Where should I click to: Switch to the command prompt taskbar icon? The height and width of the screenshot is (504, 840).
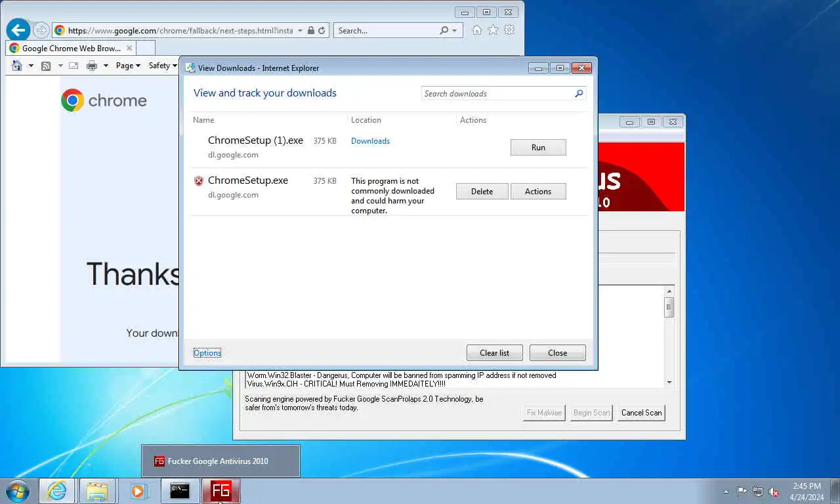pos(180,491)
